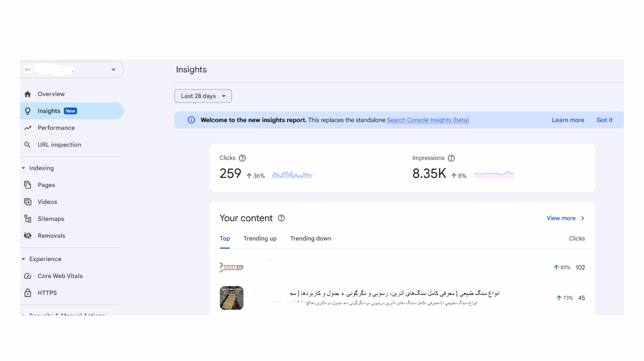Collapse the Indexing section
Image resolution: width=644 pixels, height=361 pixels.
[23, 168]
